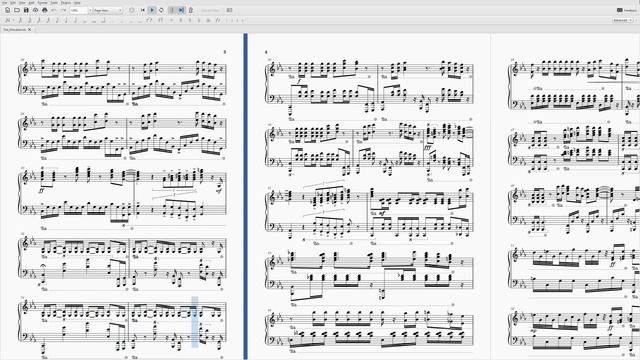The width and height of the screenshot is (640, 360).
Task: Click the Play button in the toolbar
Action: tap(152, 10)
